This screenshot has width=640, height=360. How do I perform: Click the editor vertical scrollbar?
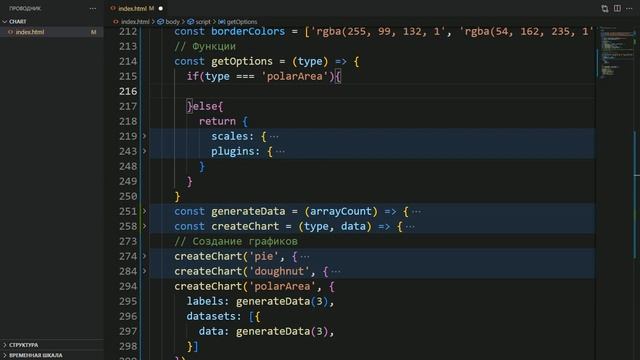click(637, 192)
